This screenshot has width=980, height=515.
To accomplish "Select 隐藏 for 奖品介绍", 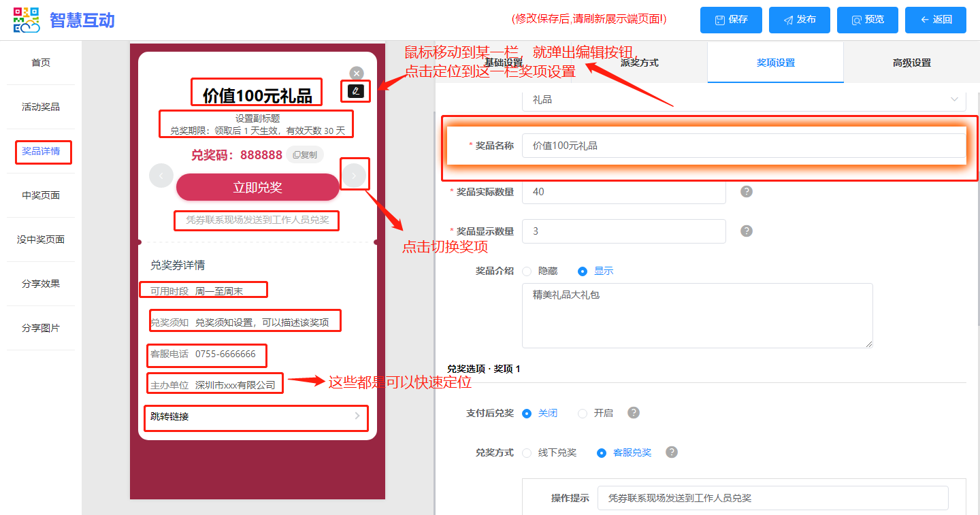I will tap(527, 271).
